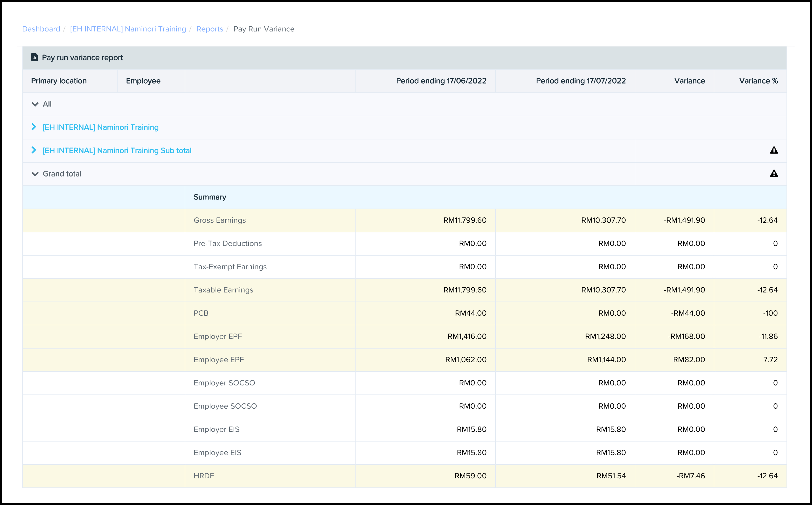The image size is (812, 505).
Task: Collapse the Grand total chevron
Action: pyautogui.click(x=35, y=174)
